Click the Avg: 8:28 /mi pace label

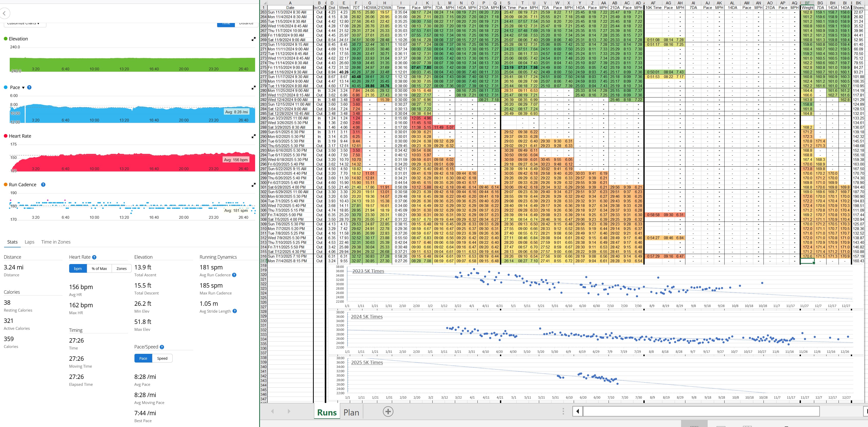coord(236,112)
